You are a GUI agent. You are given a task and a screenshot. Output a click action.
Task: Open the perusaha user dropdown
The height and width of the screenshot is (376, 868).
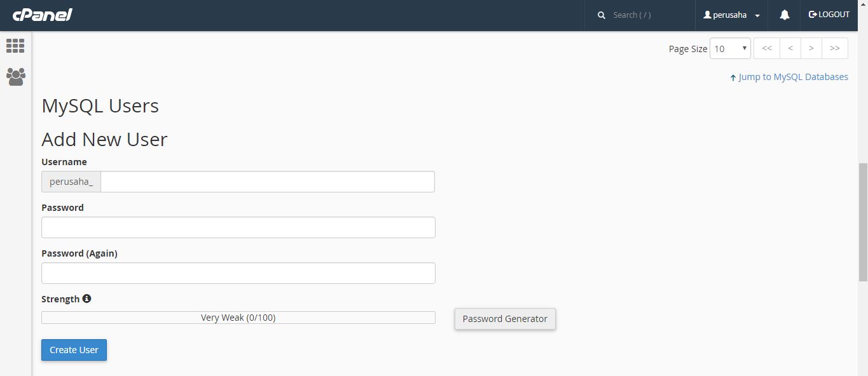click(731, 15)
